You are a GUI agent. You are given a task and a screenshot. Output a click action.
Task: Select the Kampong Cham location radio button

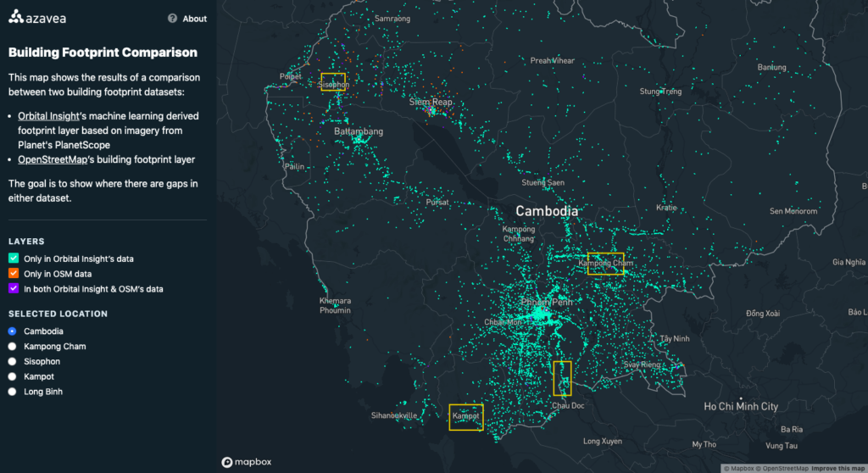pyautogui.click(x=12, y=346)
